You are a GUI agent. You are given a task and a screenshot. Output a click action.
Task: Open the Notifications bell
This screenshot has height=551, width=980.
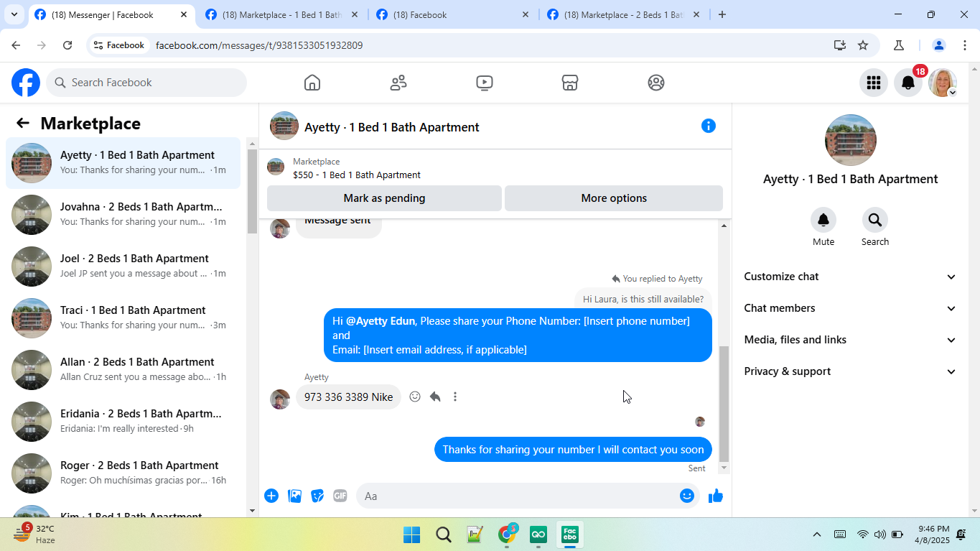908,83
